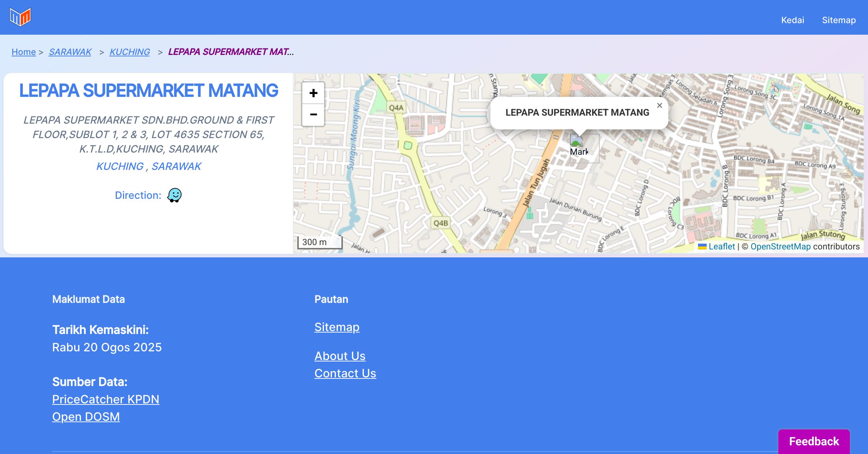Open the Open DOSM source link
This screenshot has height=454, width=868.
[x=86, y=417]
